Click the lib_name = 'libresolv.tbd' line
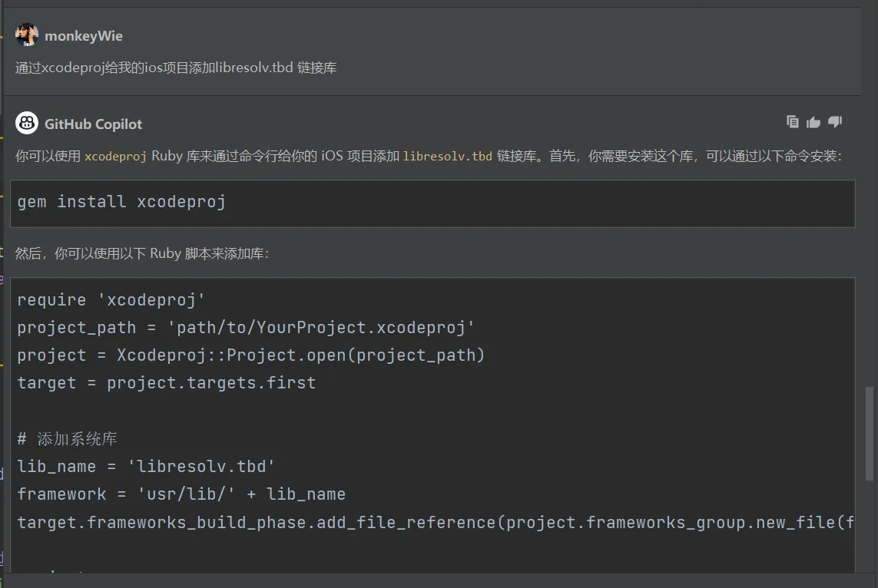This screenshot has width=878, height=588. tap(146, 467)
